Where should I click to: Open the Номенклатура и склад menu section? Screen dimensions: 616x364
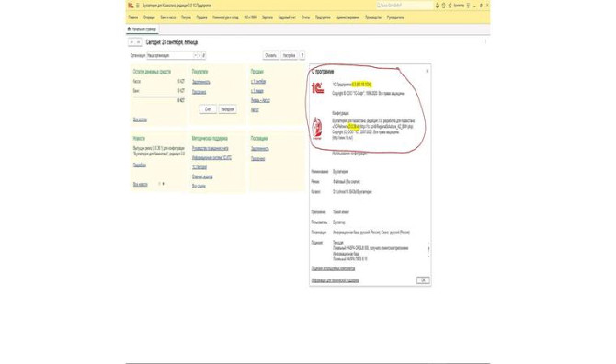(225, 17)
